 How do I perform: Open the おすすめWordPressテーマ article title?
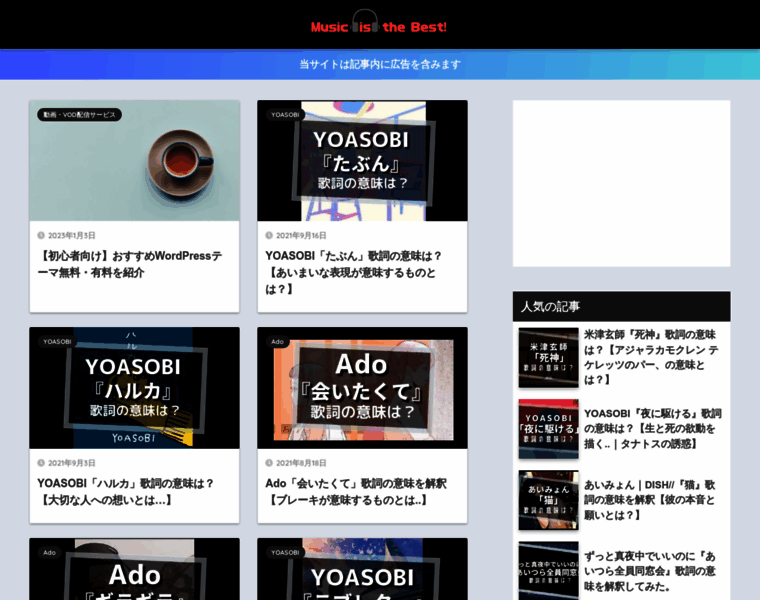click(x=130, y=264)
